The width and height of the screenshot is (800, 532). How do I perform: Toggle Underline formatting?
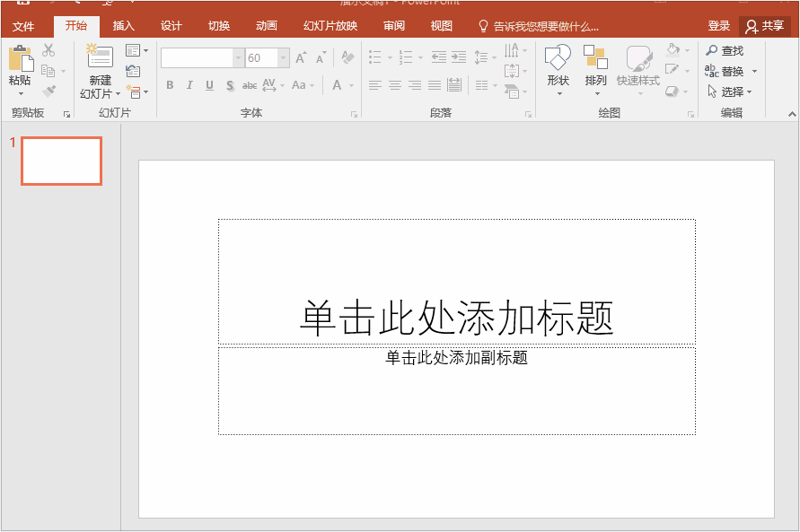tap(209, 85)
